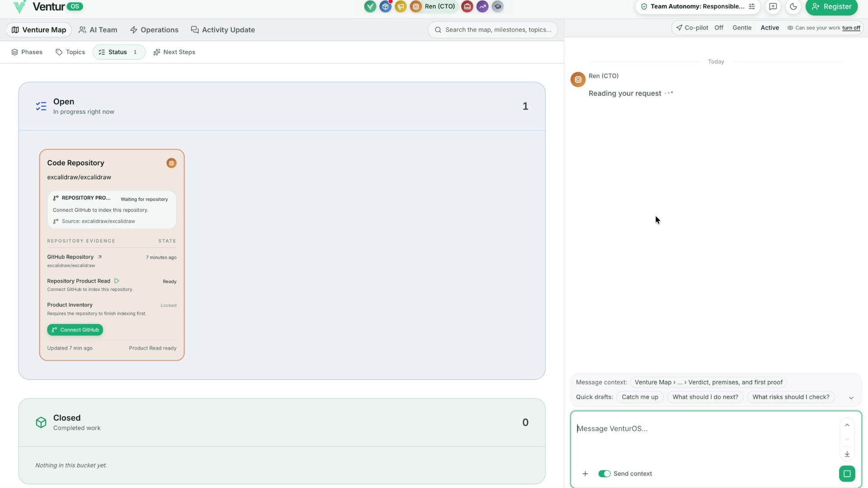
Task: Click the VenturOS logo icon
Action: (x=19, y=7)
